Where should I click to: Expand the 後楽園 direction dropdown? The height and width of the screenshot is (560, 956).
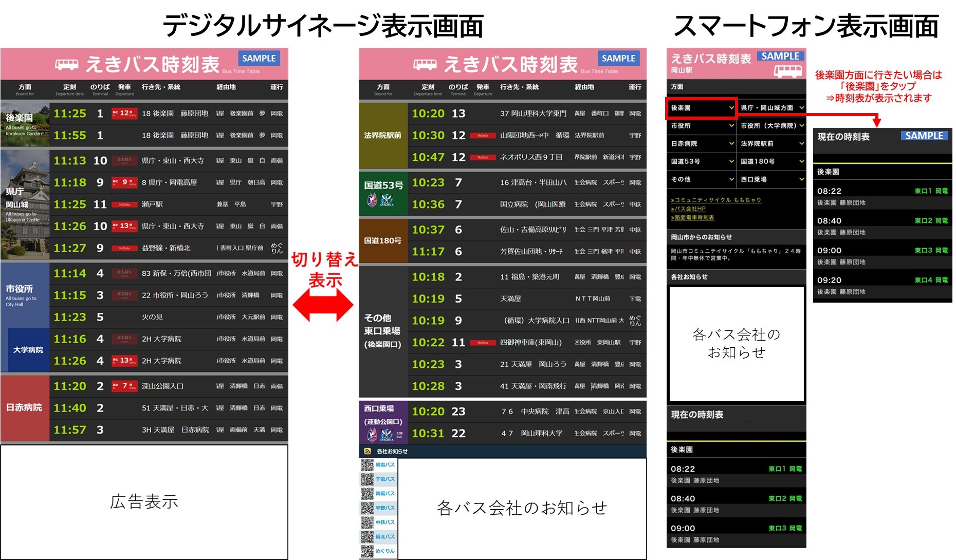tap(702, 108)
